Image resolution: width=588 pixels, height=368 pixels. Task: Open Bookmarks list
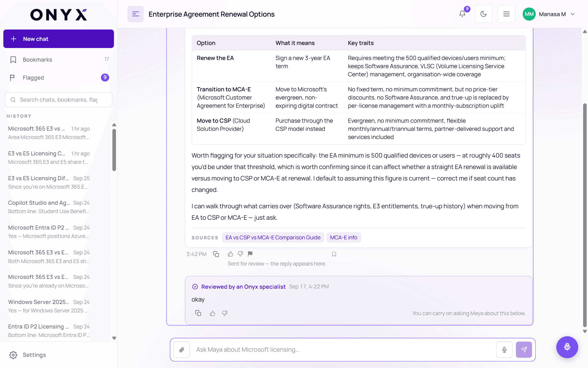coord(59,59)
